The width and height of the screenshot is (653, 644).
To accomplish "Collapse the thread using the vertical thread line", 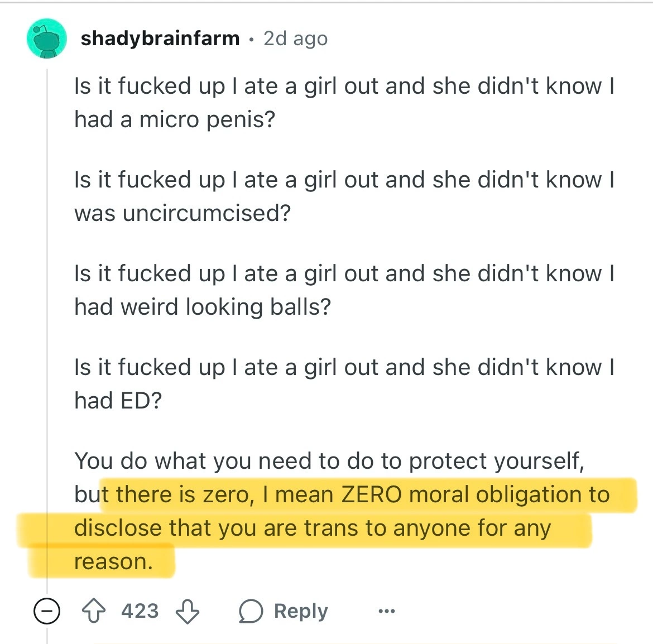I will [x=47, y=329].
